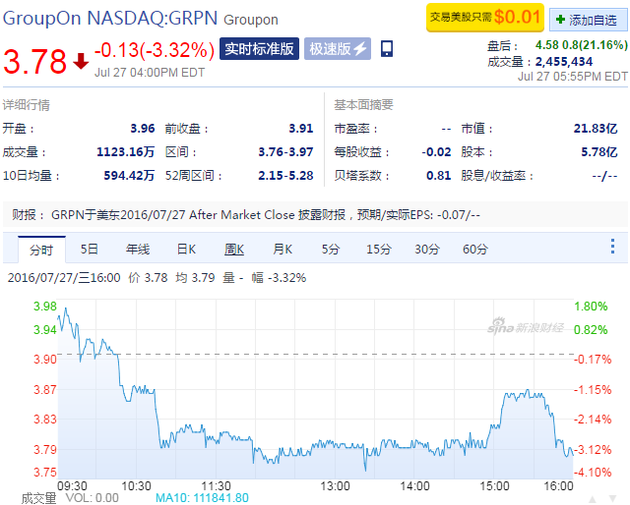
Task: Click the market cap value 21.83亿
Action: (x=595, y=129)
